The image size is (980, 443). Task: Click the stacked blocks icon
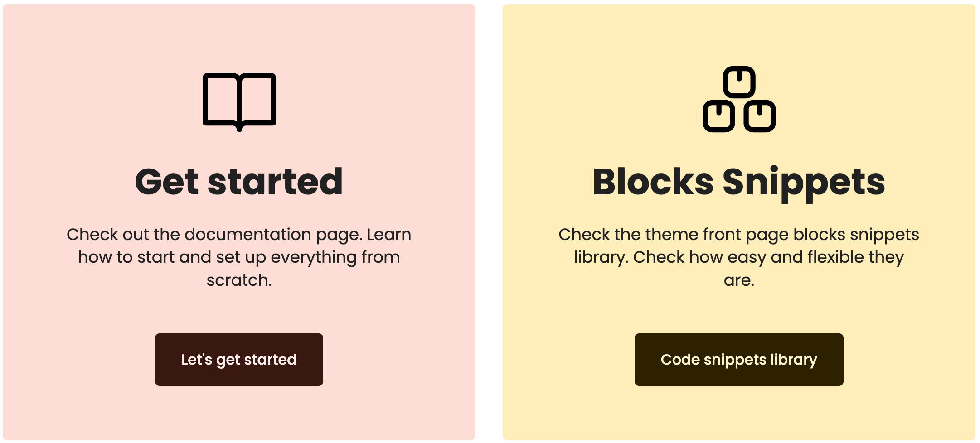tap(739, 100)
